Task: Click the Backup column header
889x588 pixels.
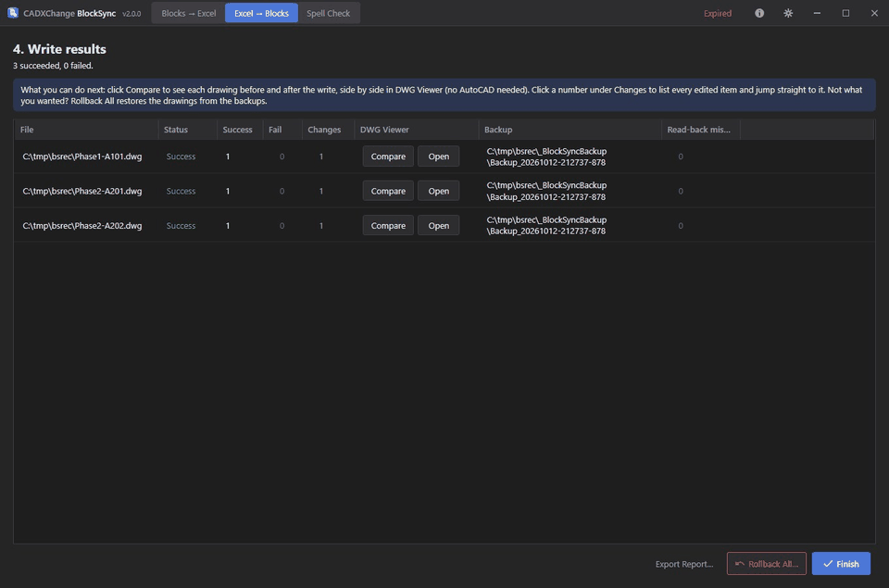Action: (x=570, y=130)
